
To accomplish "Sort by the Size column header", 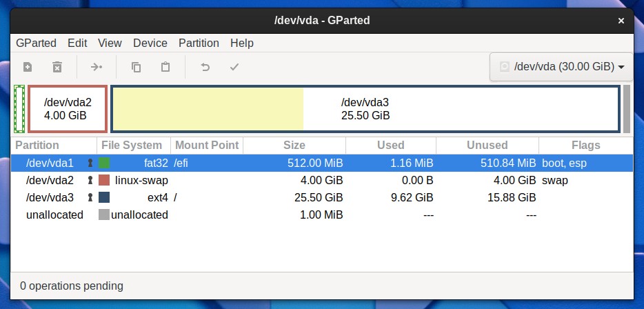I will tap(294, 146).
